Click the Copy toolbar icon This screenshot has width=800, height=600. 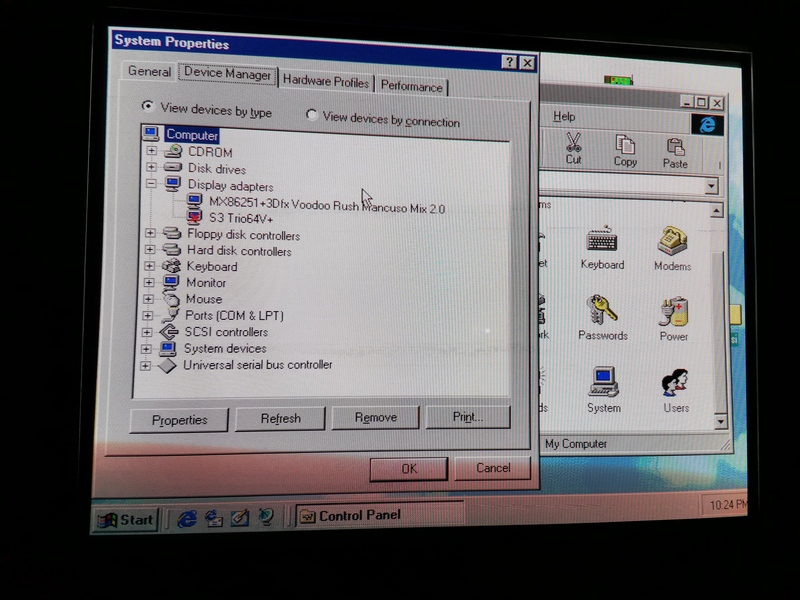click(625, 150)
